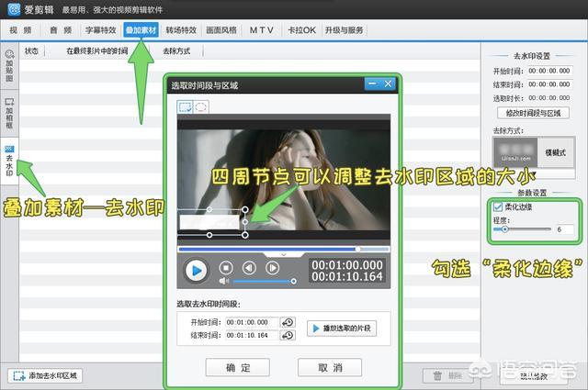Image resolution: width=588 pixels, height=390 pixels.
Task: Stop the preview playback
Action: coord(226,267)
